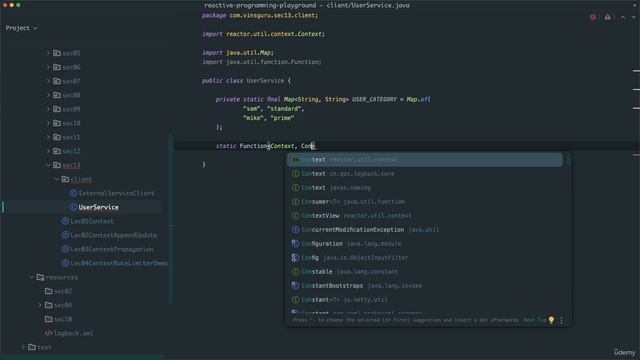Choose Context javax.naming completion

pyautogui.click(x=424, y=187)
